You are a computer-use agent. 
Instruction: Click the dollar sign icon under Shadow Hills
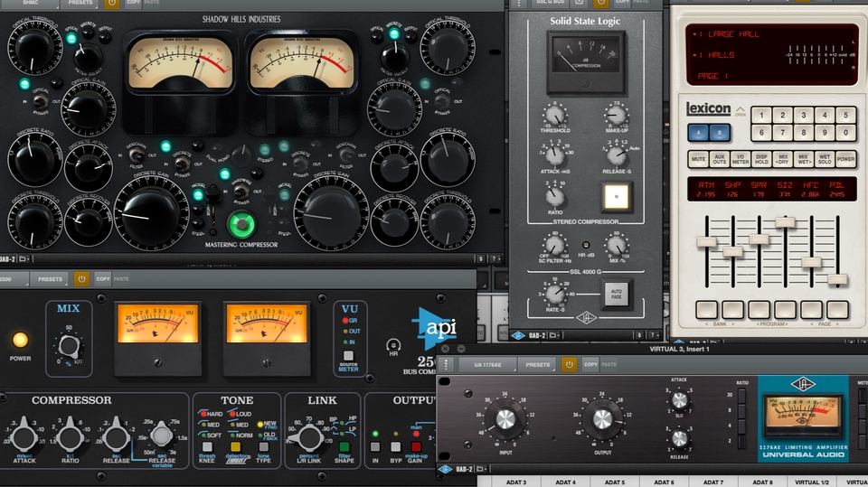click(x=480, y=258)
